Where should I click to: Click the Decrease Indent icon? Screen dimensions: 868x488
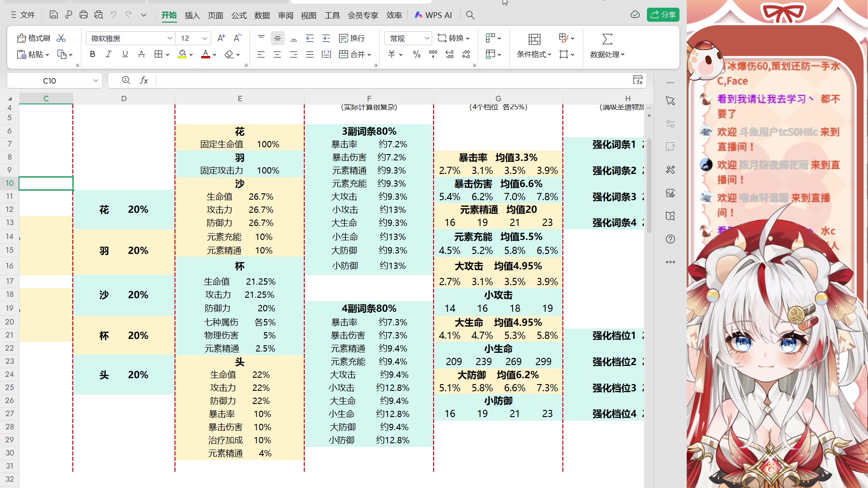pyautogui.click(x=310, y=38)
